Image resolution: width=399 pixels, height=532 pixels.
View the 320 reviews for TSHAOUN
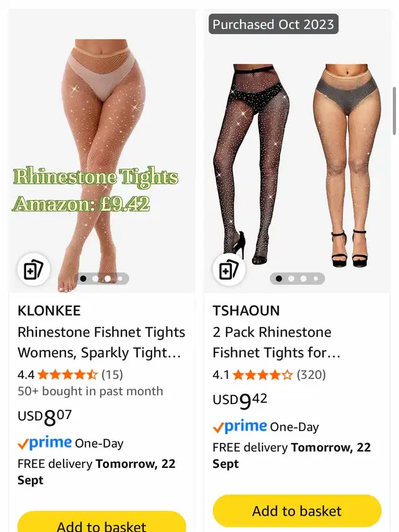tap(311, 375)
